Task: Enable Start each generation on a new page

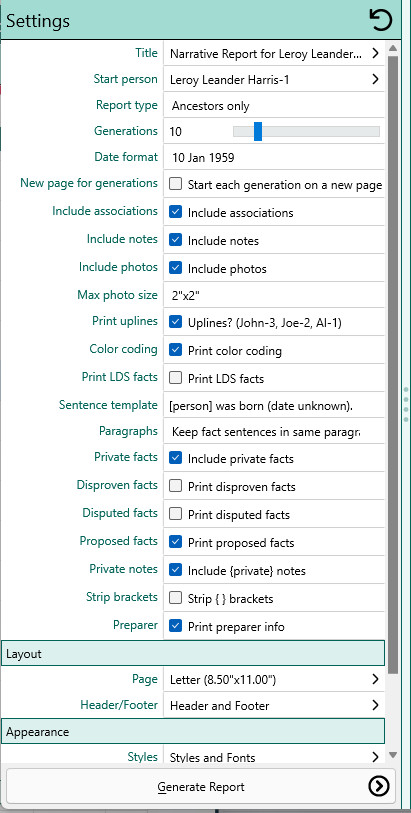Action: (x=176, y=184)
